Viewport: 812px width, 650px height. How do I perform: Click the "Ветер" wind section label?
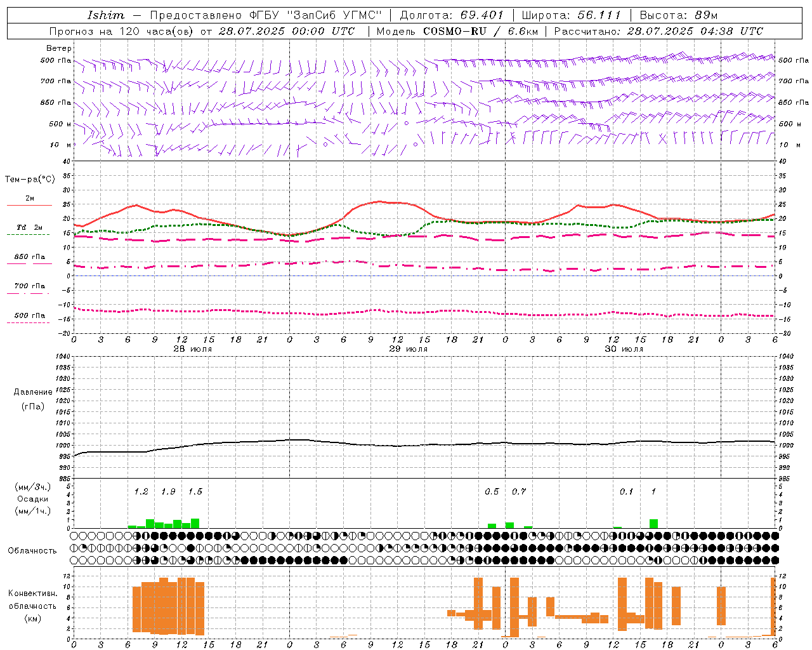point(59,48)
